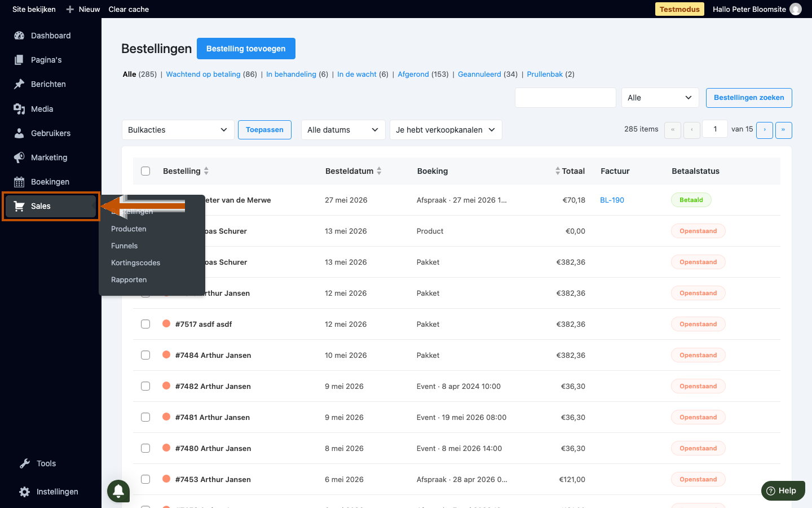This screenshot has width=812, height=508.
Task: Select order #7517 asdf asdf checkbox
Action: 145,324
